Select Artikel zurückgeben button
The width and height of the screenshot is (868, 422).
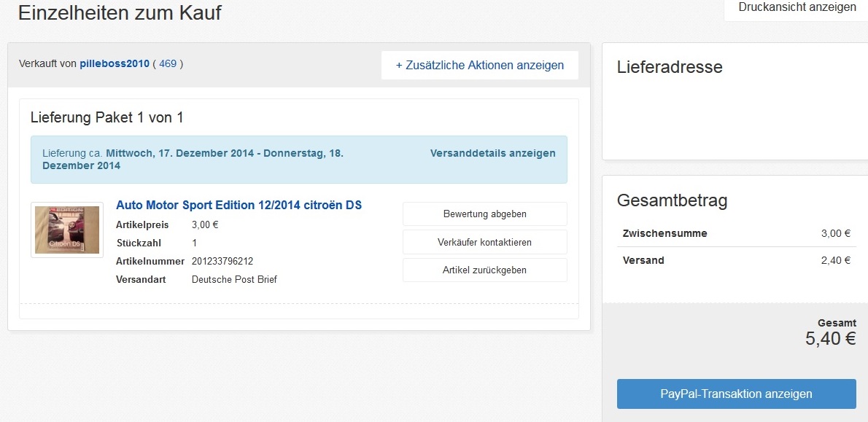(x=484, y=270)
